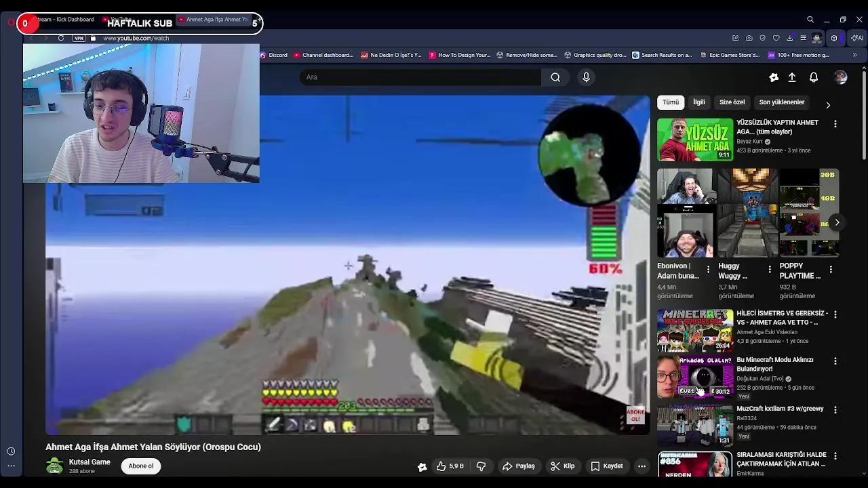This screenshot has height=488, width=868.
Task: Open options menu for Ebonivon short
Action: [x=708, y=270]
